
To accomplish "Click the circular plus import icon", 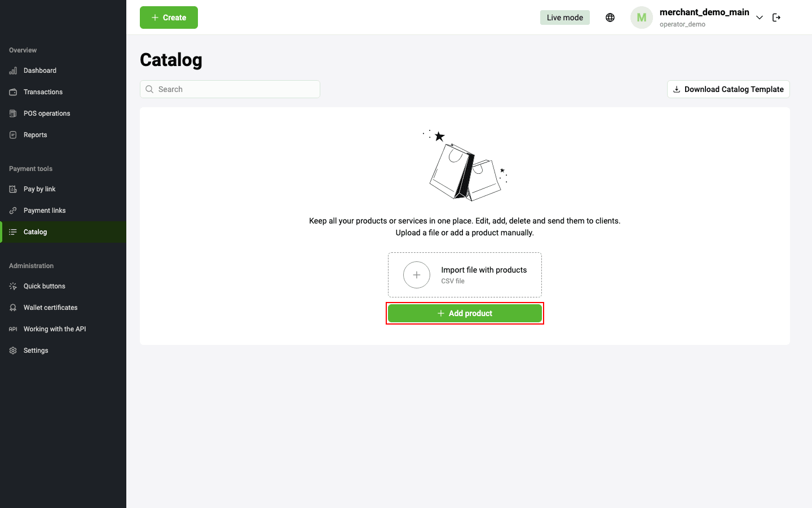I will click(417, 275).
